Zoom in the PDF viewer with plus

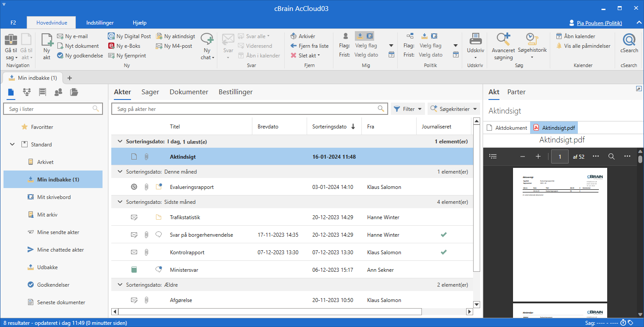click(538, 156)
